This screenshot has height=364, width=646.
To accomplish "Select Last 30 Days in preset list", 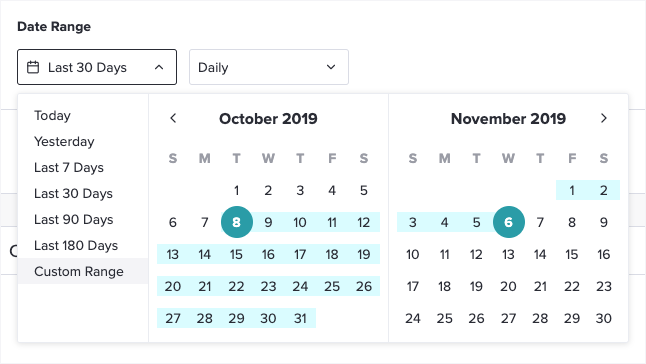I will (73, 194).
